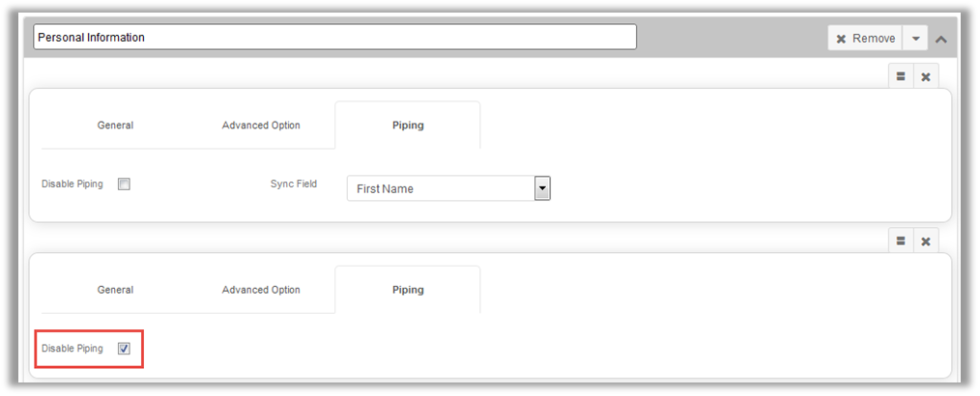This screenshot has width=980, height=396.
Task: Click the drag handle icon of the second field
Action: (x=900, y=241)
